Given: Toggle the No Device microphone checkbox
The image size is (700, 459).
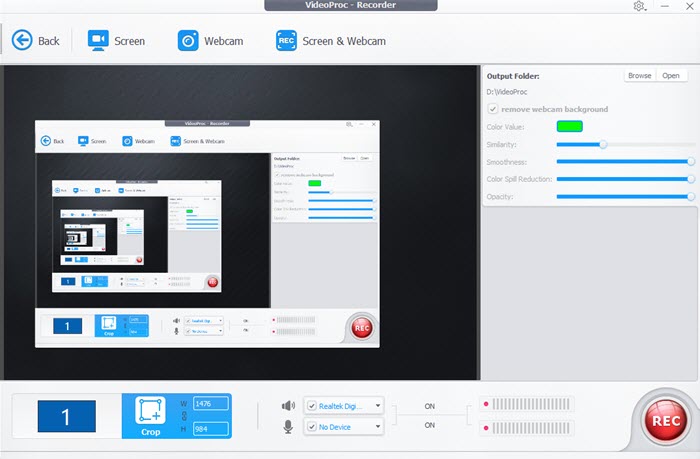Looking at the screenshot, I should point(312,426).
